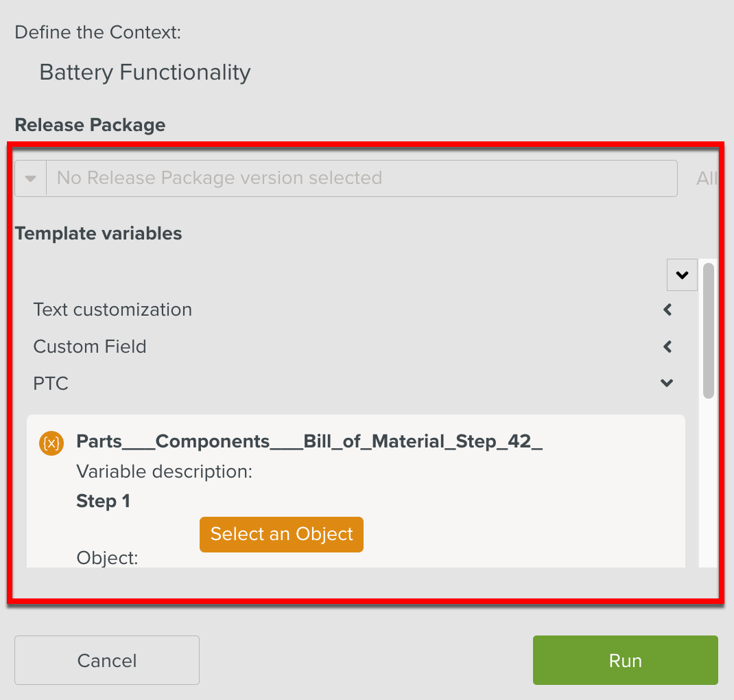This screenshot has height=700, width=734.
Task: Click the Parts___Components___Bill_of_Material_Step_42_ variable name
Action: [309, 441]
